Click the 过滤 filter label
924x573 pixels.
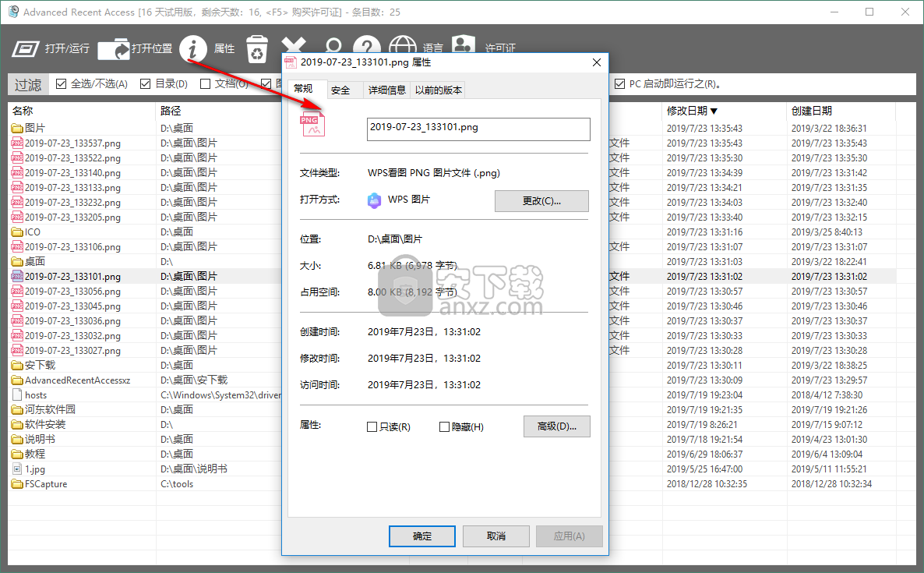[28, 85]
